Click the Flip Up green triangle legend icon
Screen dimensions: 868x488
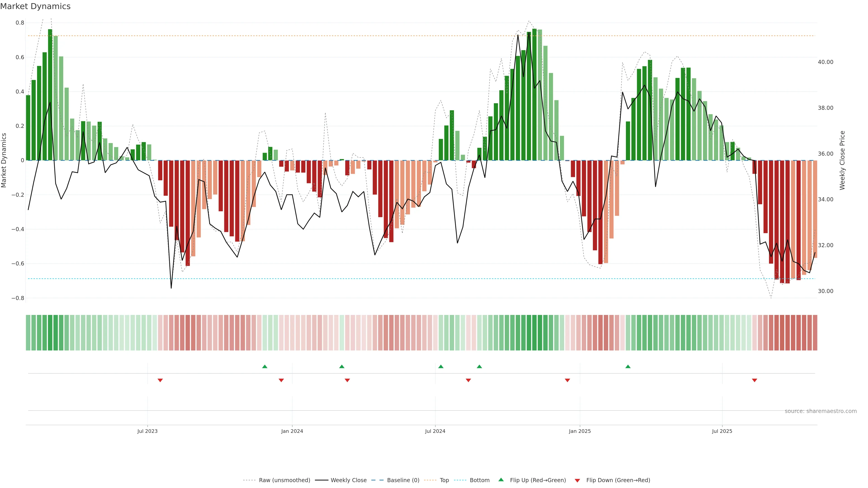501,480
